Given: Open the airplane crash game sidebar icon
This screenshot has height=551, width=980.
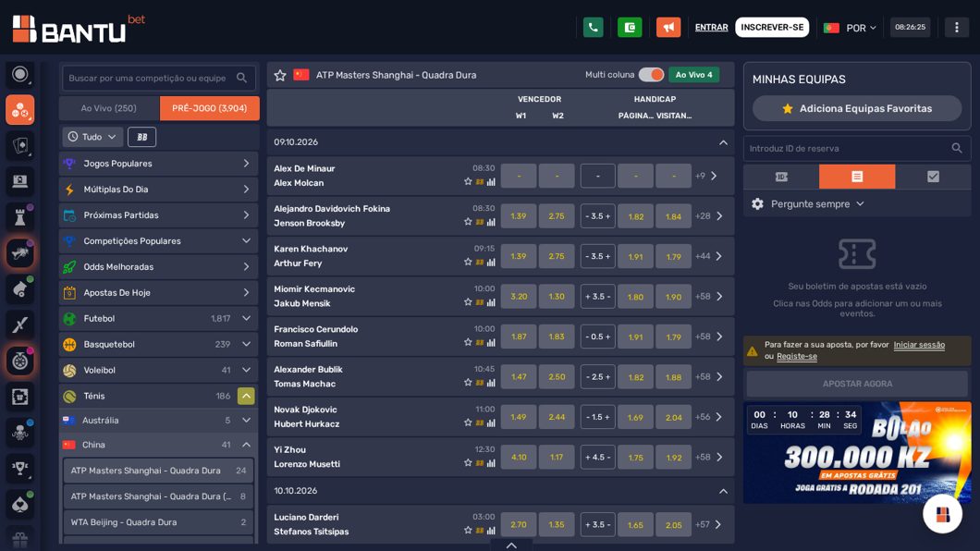Looking at the screenshot, I should tap(20, 253).
